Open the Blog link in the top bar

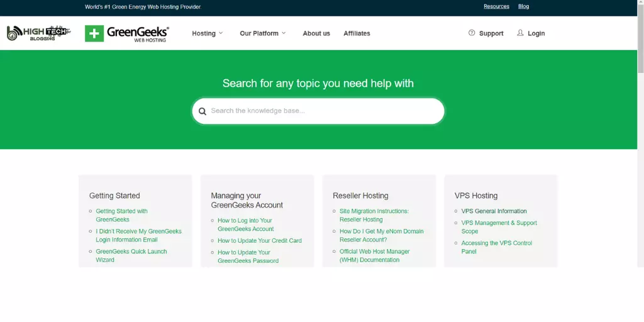click(523, 6)
